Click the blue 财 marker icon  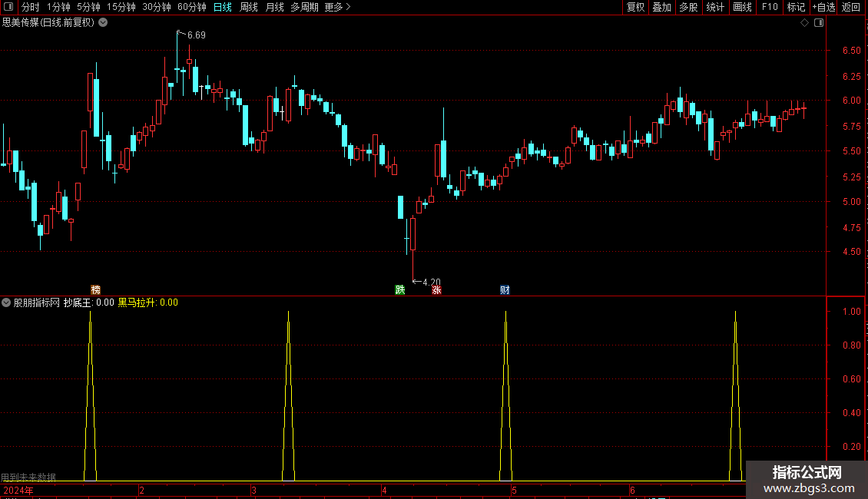coord(505,290)
